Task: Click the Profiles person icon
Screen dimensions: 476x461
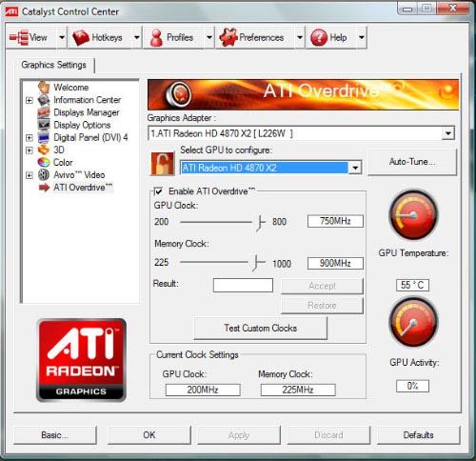Action: (x=156, y=38)
